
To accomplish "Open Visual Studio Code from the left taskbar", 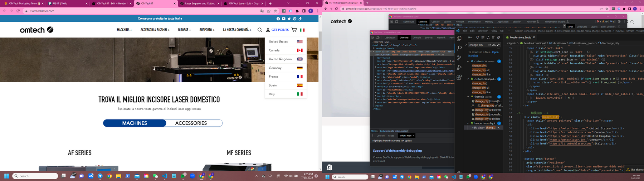I will [165, 176].
